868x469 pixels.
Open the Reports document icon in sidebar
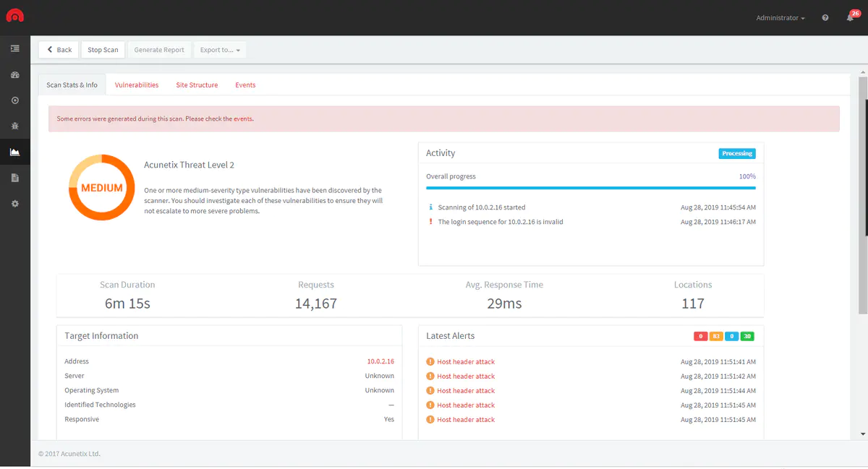coord(15,178)
